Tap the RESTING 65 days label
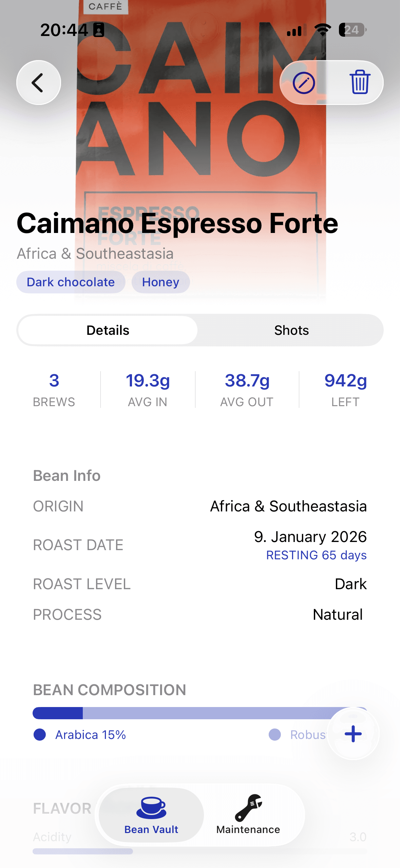400x868 pixels. click(316, 555)
